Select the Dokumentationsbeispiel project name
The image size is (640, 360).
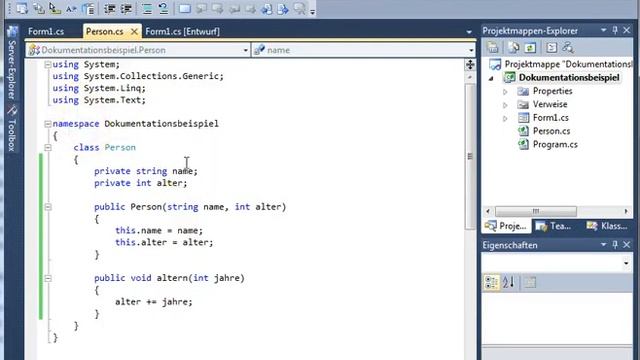[x=569, y=78]
